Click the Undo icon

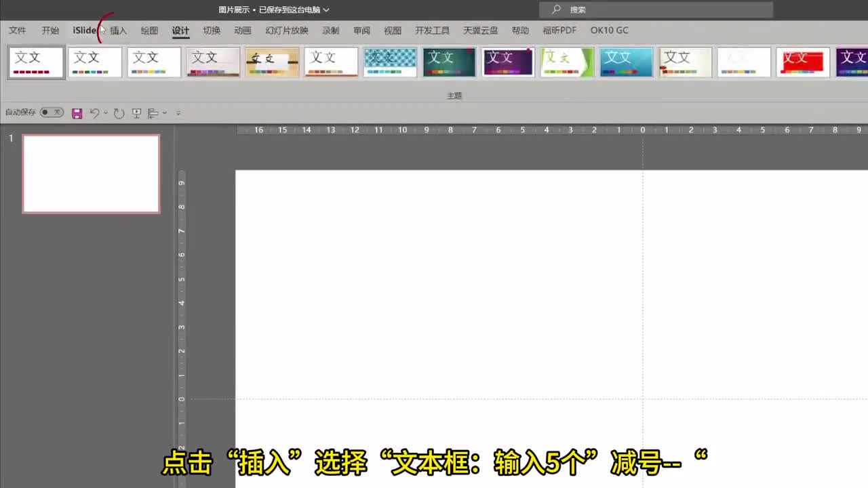click(x=94, y=113)
